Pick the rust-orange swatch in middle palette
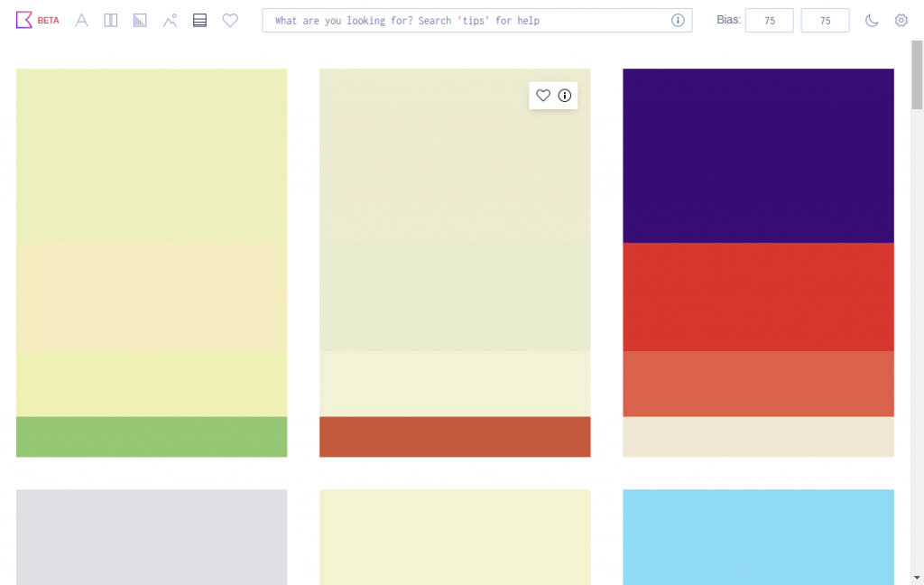 (455, 437)
